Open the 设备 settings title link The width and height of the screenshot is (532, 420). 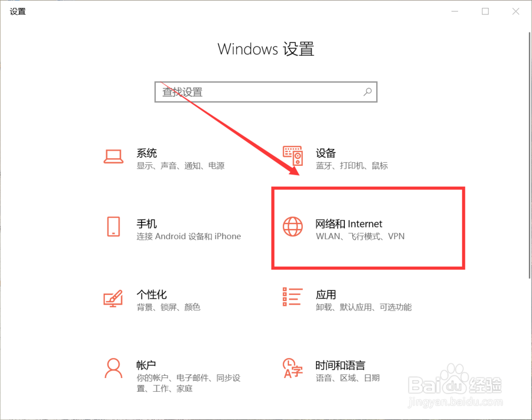click(x=326, y=153)
